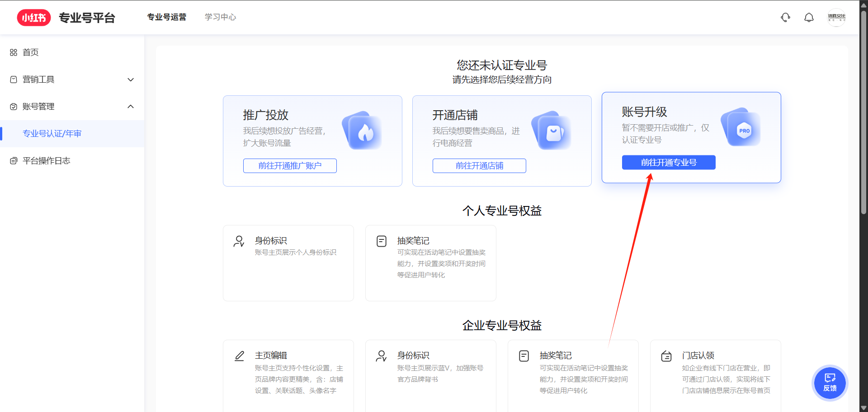The image size is (868, 412).
Task: Open 平台操作日志 in the sidebar
Action: pyautogui.click(x=46, y=161)
